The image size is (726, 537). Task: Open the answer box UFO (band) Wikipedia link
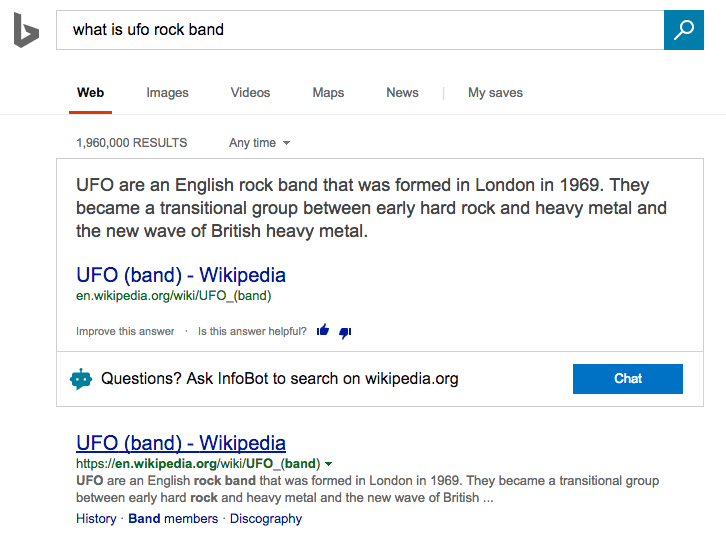pos(181,275)
